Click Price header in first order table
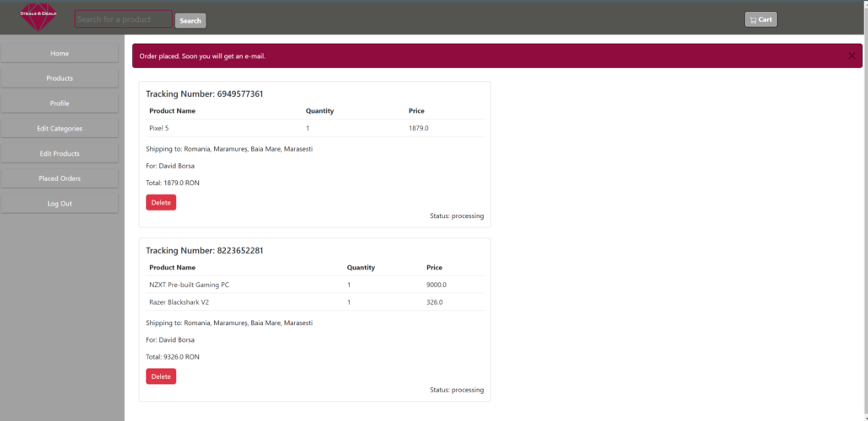Screen dimensions: 868x421 pos(416,110)
